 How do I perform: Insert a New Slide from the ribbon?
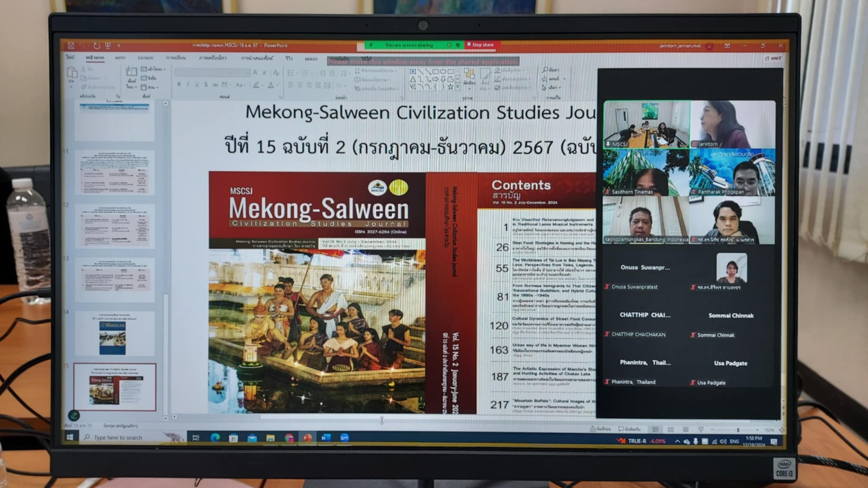[x=131, y=77]
